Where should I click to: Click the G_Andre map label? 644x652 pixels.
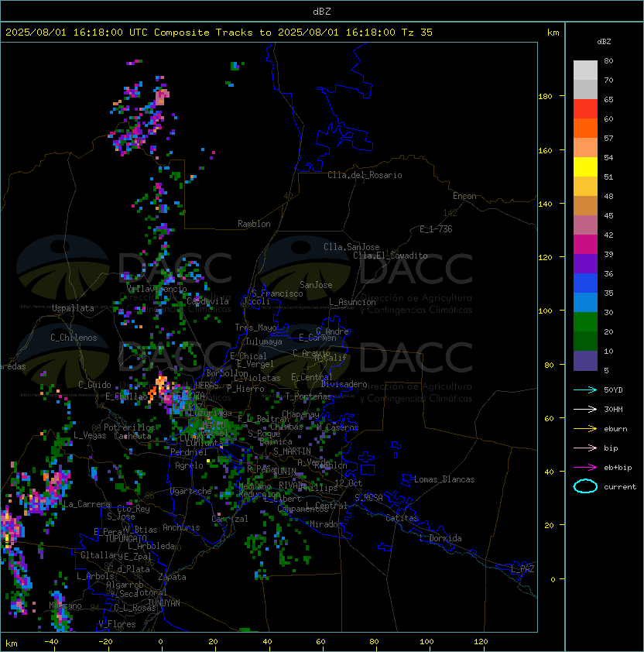click(332, 331)
